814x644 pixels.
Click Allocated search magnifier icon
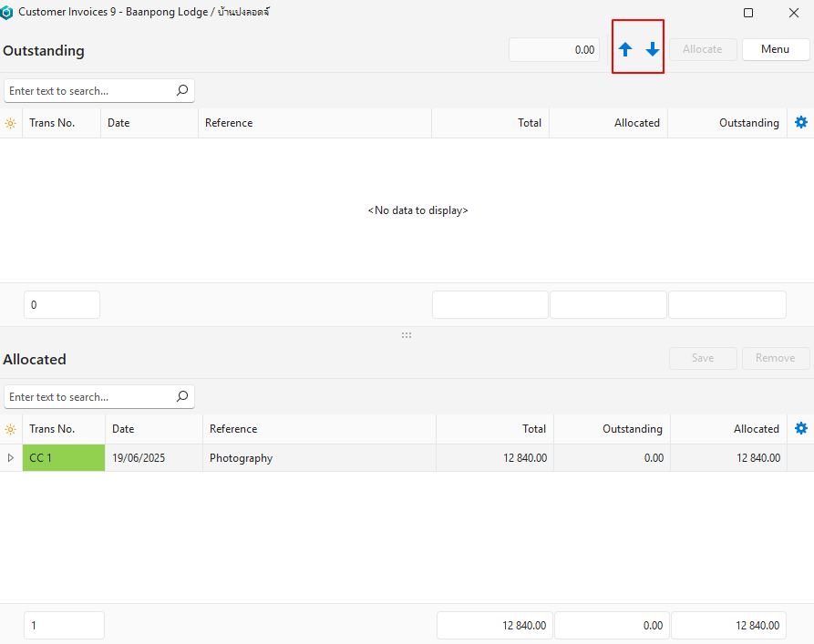182,397
